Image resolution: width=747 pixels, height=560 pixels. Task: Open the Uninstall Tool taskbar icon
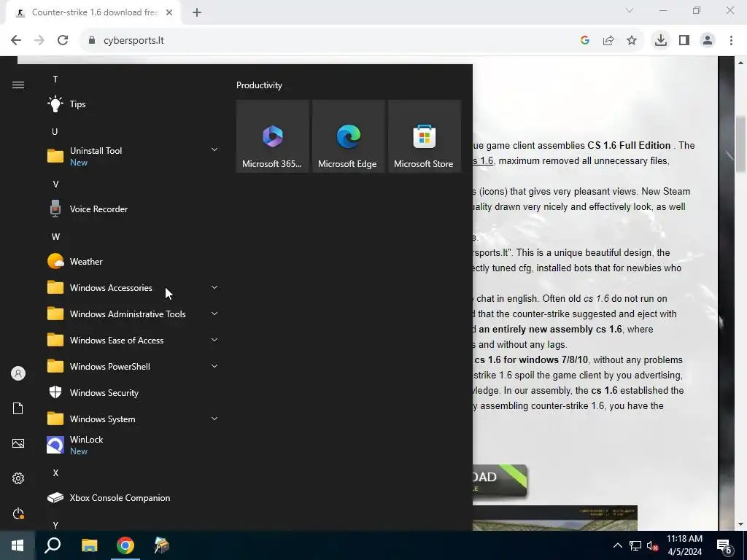point(161,545)
